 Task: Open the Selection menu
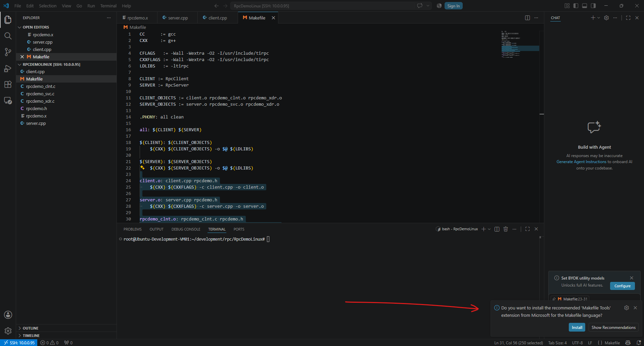click(x=48, y=6)
